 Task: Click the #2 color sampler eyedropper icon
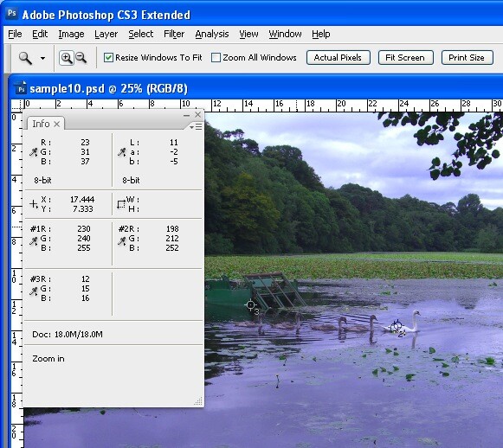(121, 240)
